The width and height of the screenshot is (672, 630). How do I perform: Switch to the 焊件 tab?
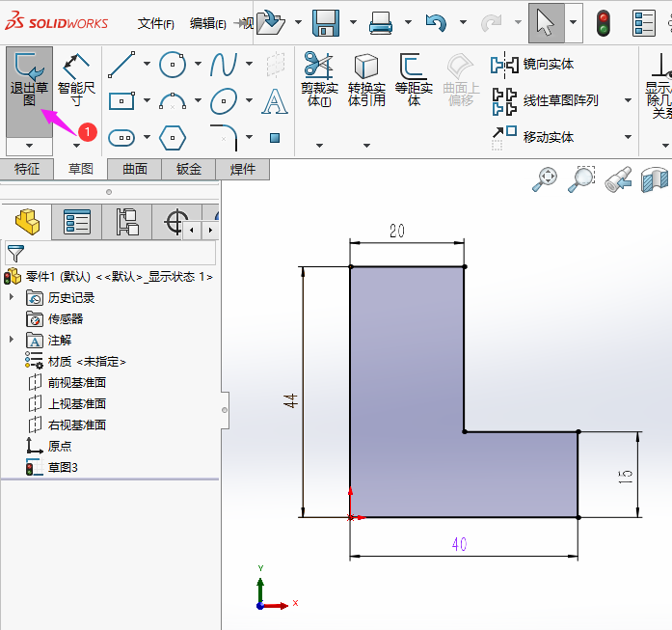click(243, 169)
